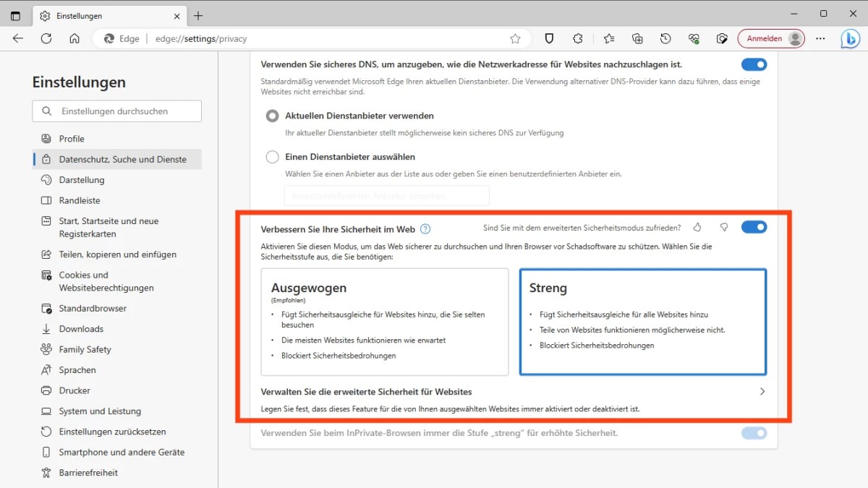Click the 'Einstellungen' sidebar heading
The height and width of the screenshot is (488, 868).
tap(79, 82)
